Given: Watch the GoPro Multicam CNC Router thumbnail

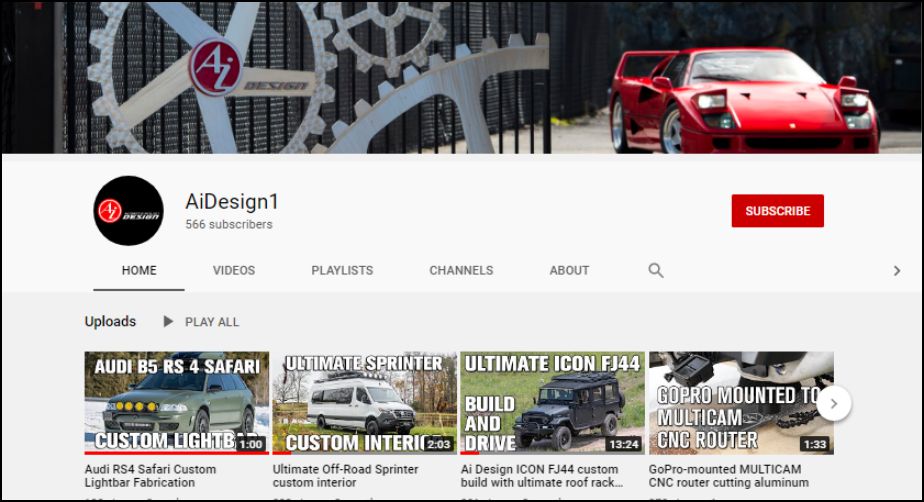Looking at the screenshot, I should tap(738, 402).
